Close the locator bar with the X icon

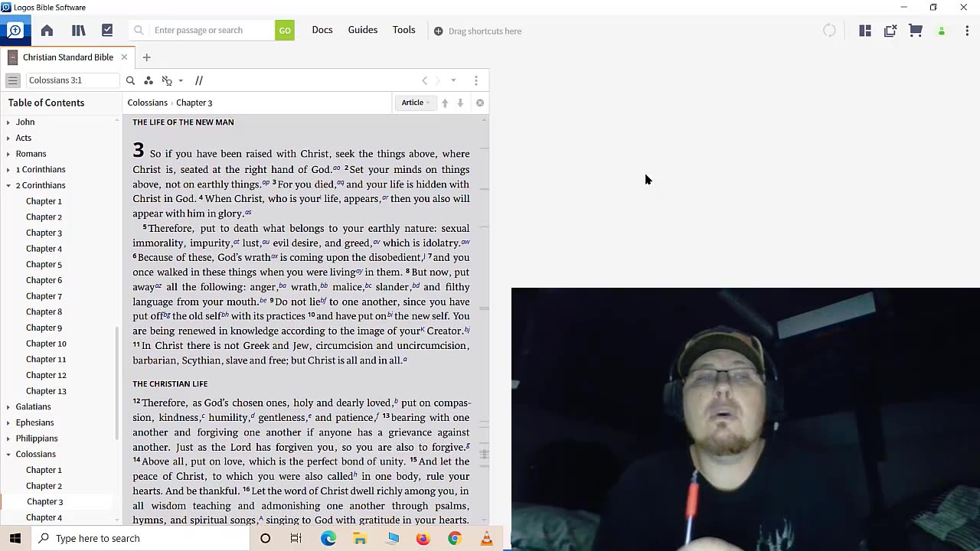pos(480,103)
